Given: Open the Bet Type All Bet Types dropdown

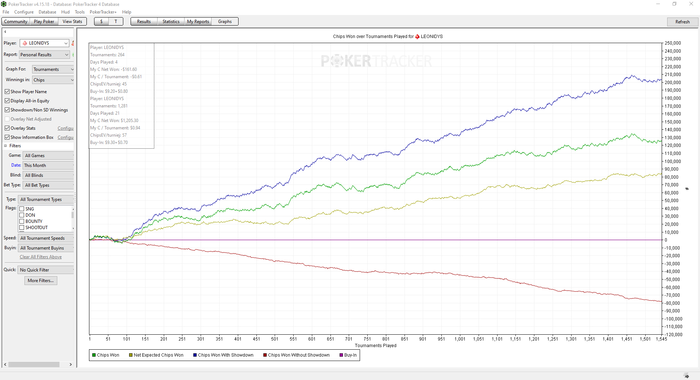Looking at the screenshot, I should coord(48,185).
